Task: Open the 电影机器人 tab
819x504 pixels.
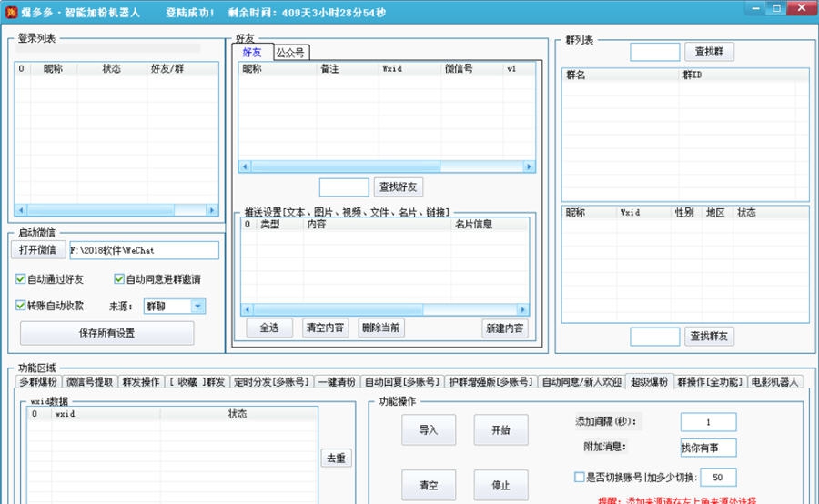Action: [x=774, y=382]
